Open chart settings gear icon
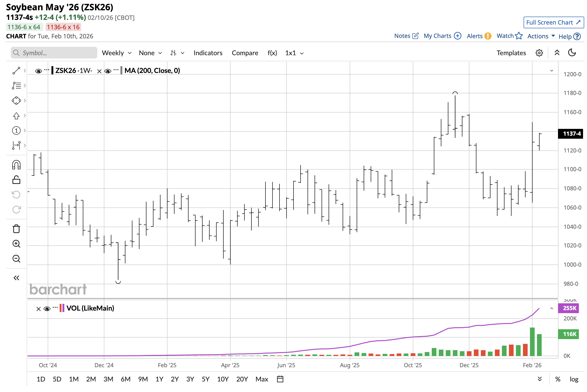This screenshot has height=392, width=587. (539, 53)
